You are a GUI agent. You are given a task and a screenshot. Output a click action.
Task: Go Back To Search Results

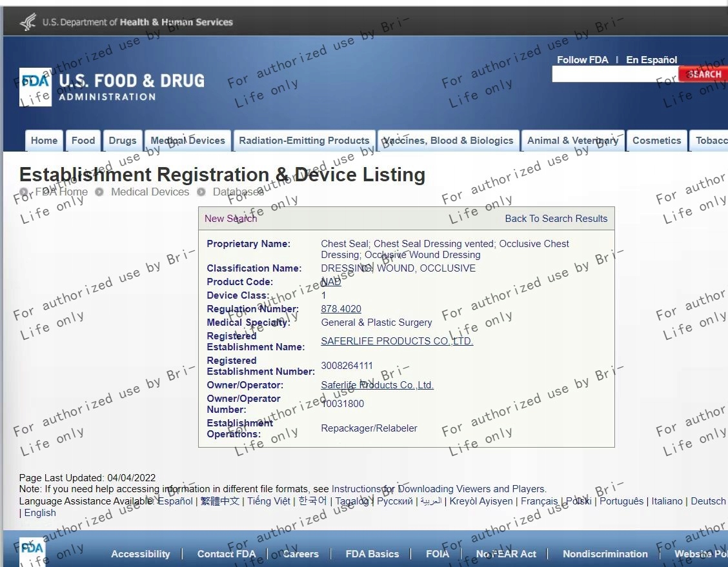point(556,219)
